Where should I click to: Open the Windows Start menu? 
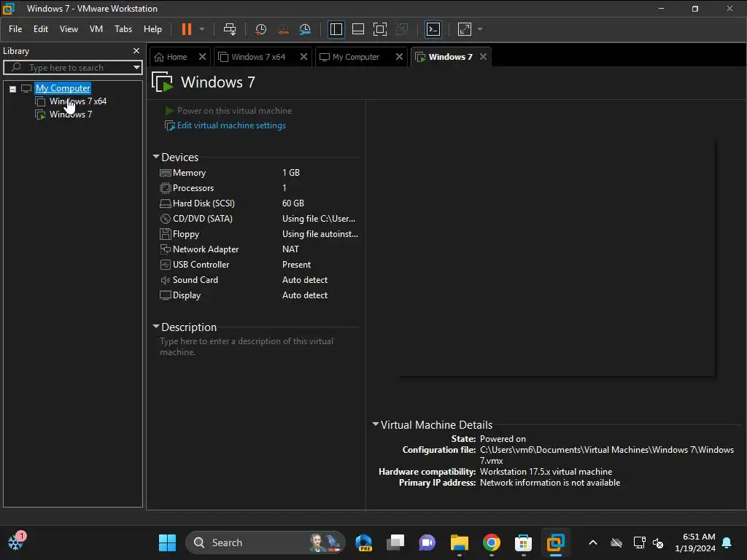point(167,542)
